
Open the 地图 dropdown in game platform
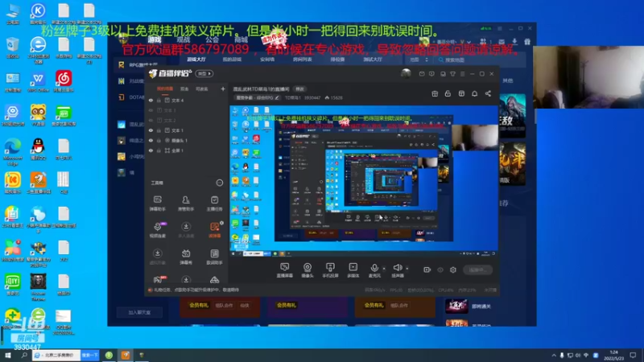pyautogui.click(x=419, y=60)
